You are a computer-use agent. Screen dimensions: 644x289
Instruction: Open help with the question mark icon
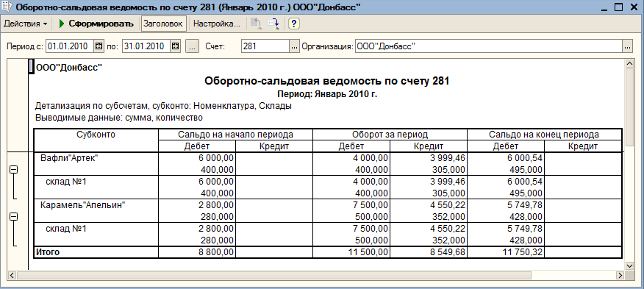tap(293, 24)
